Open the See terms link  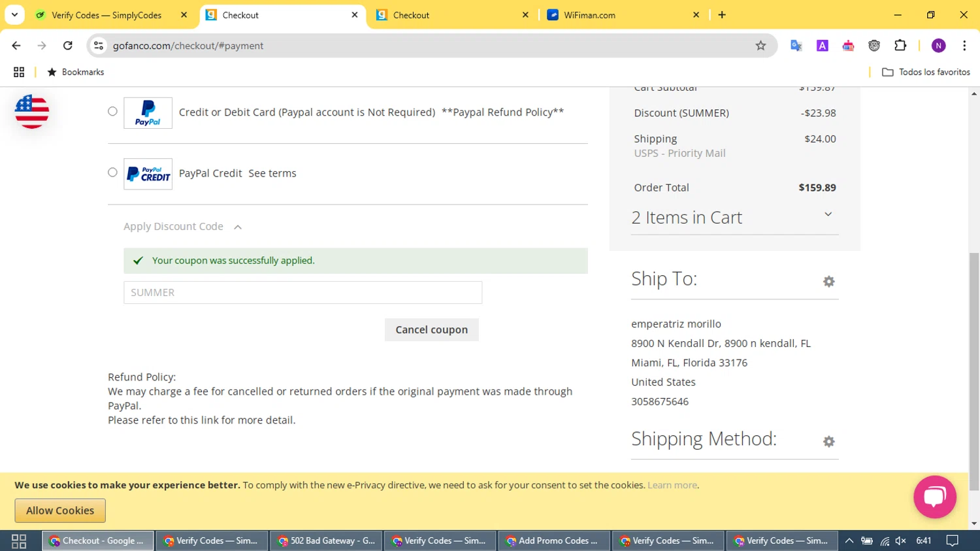point(272,173)
